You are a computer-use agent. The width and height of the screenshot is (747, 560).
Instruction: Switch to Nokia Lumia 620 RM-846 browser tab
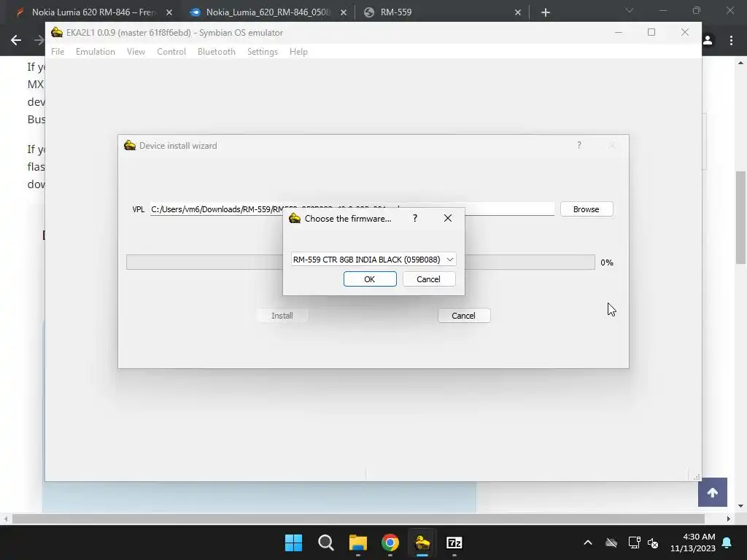pos(93,12)
